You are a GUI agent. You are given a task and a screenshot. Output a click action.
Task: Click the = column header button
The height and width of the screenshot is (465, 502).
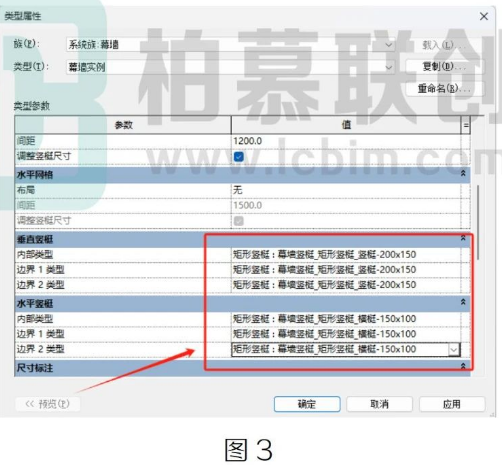(x=466, y=125)
